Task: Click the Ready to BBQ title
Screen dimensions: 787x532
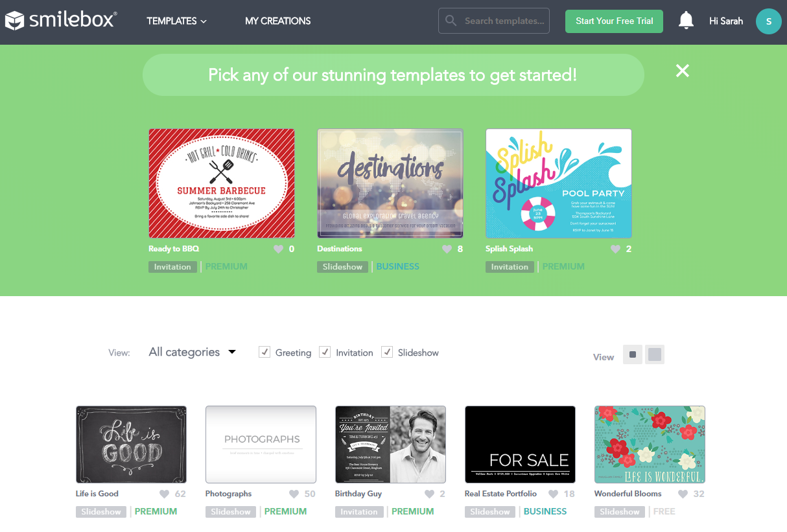Action: pos(174,249)
